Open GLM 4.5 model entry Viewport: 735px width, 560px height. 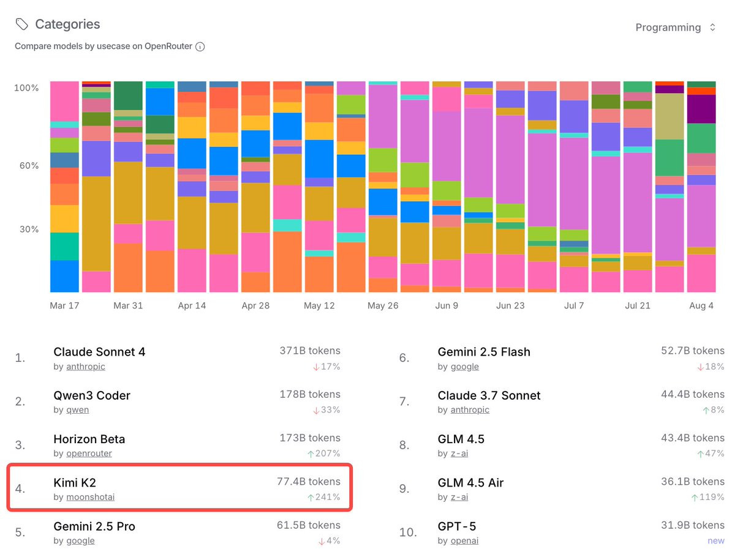pos(462,439)
